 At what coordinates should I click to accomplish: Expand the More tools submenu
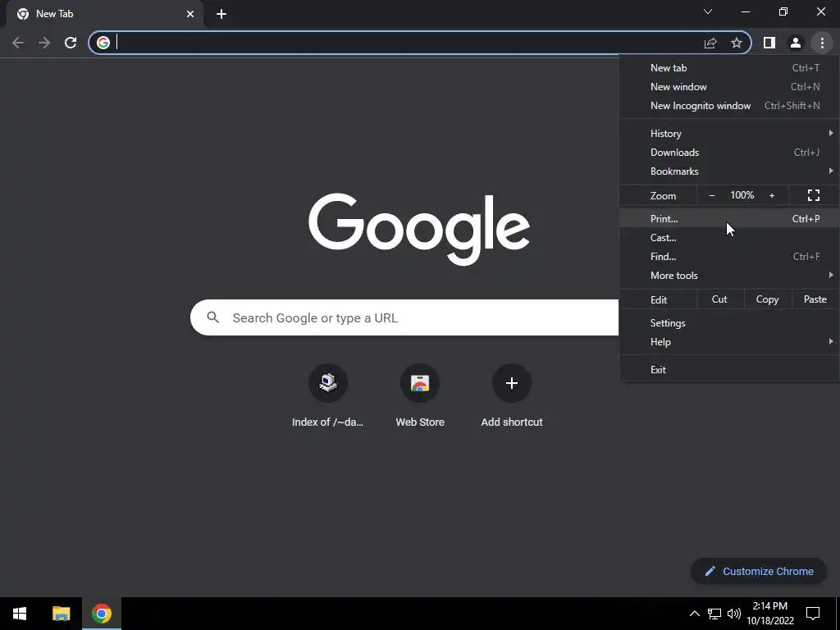point(729,276)
